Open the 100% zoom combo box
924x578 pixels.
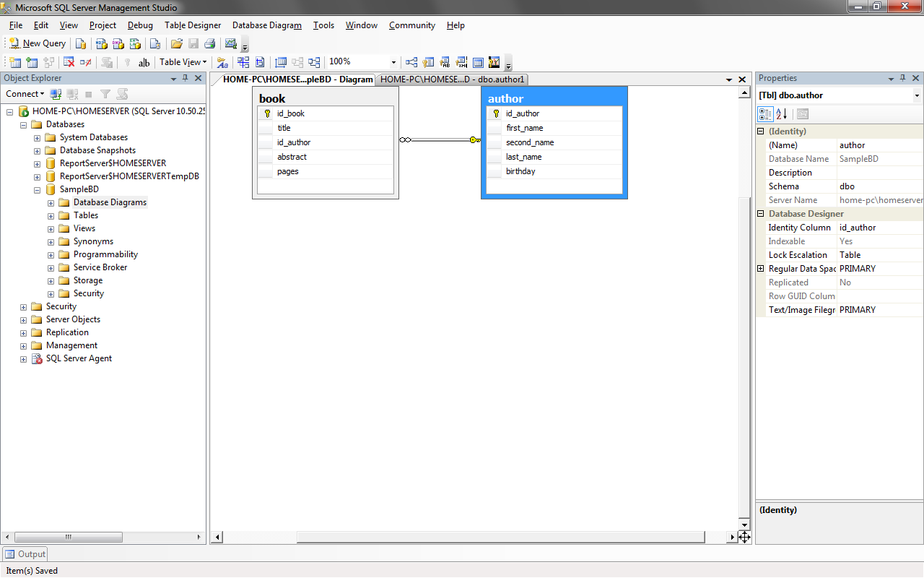[x=362, y=62]
